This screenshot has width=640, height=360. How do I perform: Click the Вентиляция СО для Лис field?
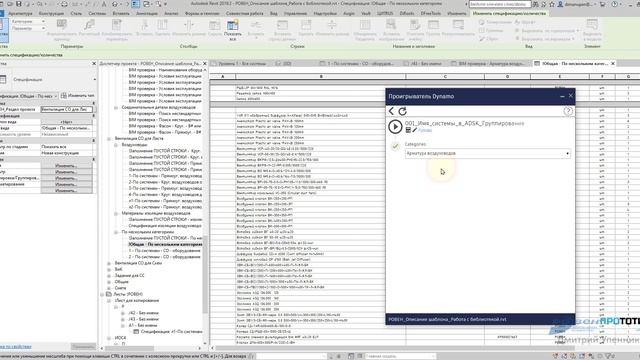tap(67, 109)
